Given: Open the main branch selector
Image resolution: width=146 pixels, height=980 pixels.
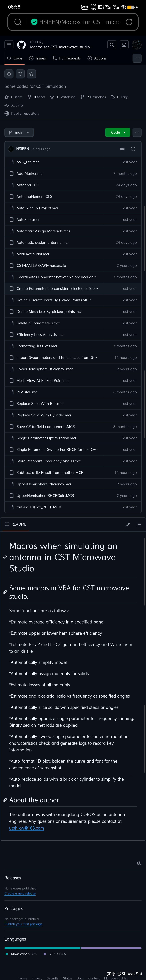Looking at the screenshot, I should (19, 132).
